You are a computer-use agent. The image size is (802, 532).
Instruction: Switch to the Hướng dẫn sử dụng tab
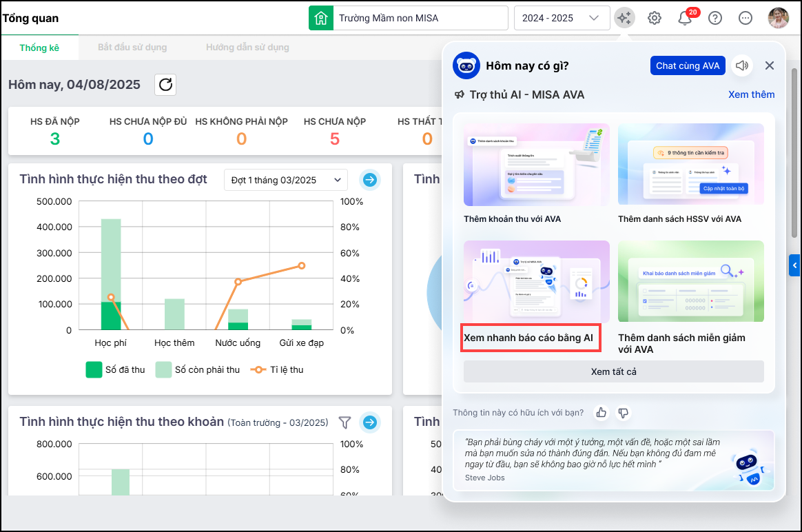coord(247,48)
